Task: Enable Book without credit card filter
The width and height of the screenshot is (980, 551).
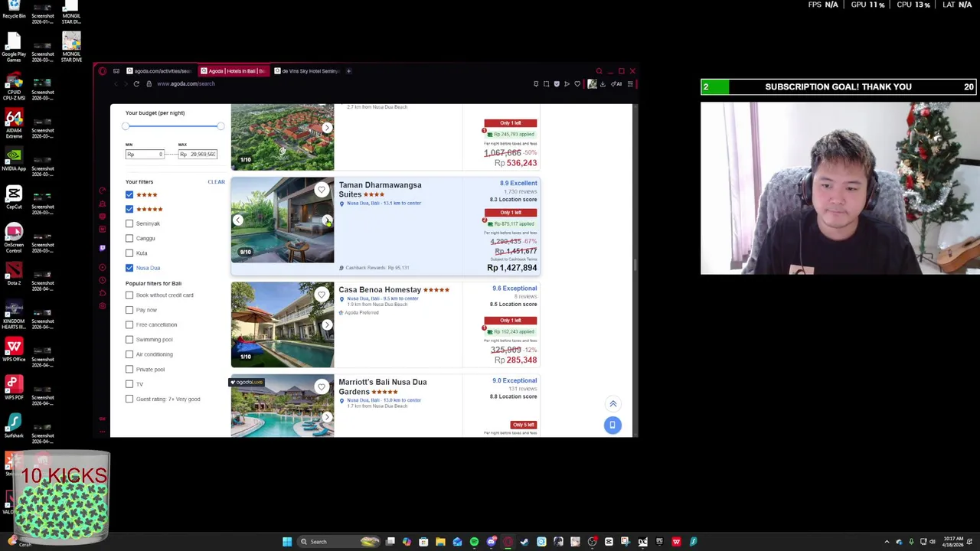Action: coord(129,295)
